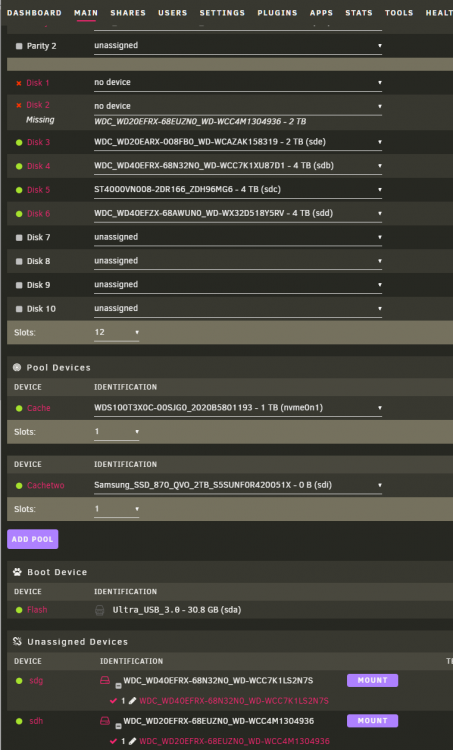Image resolution: width=453 pixels, height=750 pixels.
Task: Mount the sdg unassigned device
Action: click(372, 680)
